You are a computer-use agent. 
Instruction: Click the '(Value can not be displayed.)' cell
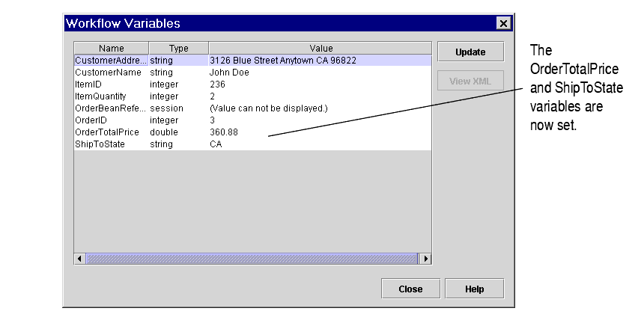coord(269,108)
